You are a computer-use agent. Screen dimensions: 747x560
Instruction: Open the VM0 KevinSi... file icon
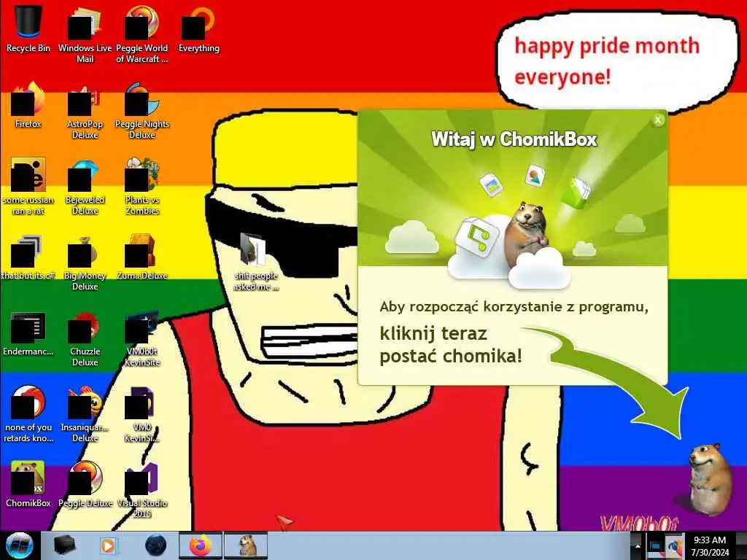click(x=142, y=414)
